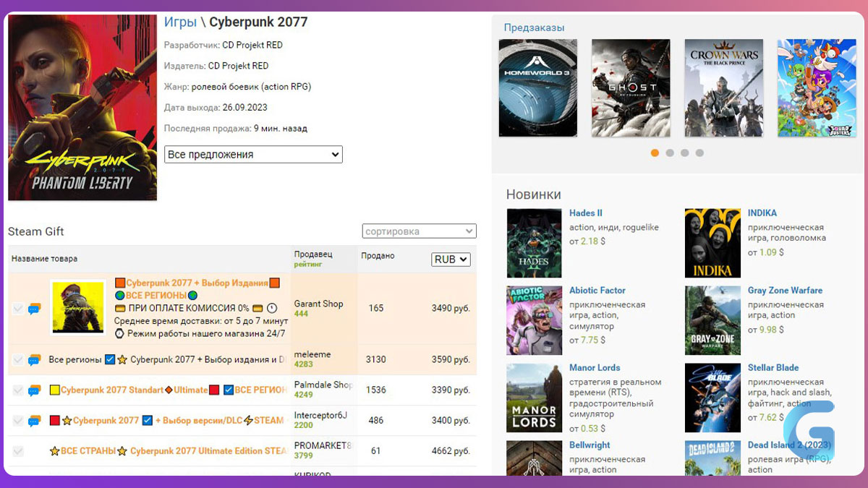Open the chat icon in the Garant Shop row
Screen dimensions: 868x488
(34, 309)
